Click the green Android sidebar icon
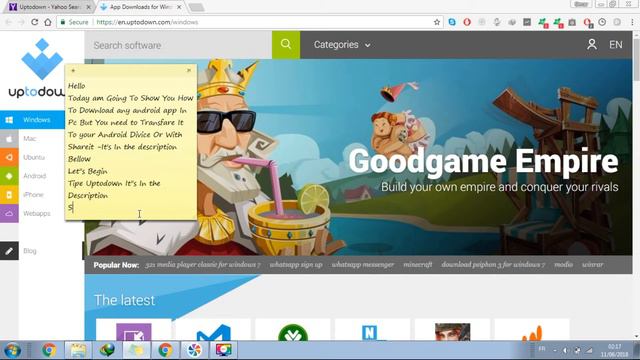The height and width of the screenshot is (360, 640). (9, 176)
